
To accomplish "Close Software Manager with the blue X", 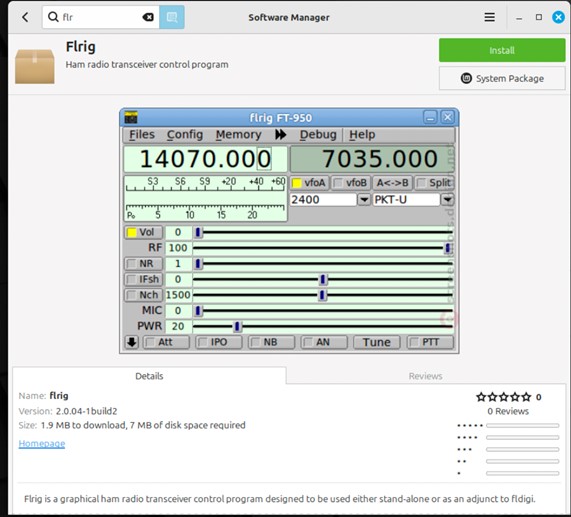I will coord(558,17).
